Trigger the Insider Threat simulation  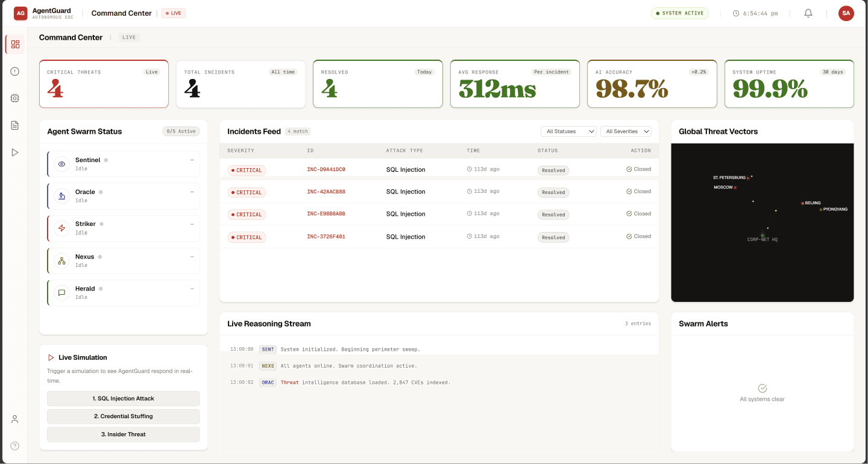[x=124, y=434]
